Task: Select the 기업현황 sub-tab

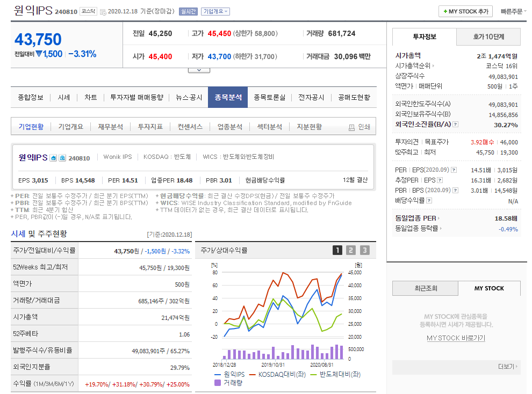Action: pyautogui.click(x=31, y=127)
